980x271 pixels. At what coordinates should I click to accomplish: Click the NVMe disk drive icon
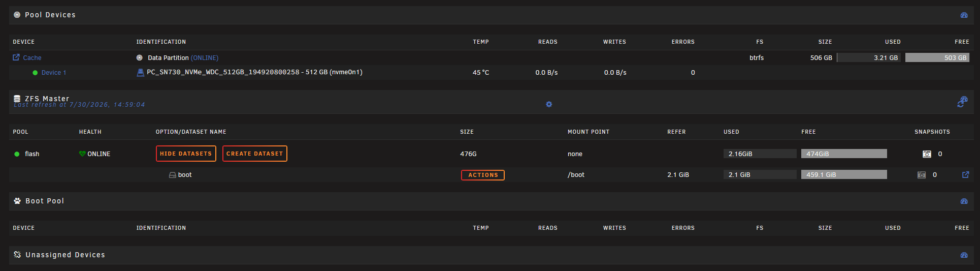click(x=140, y=73)
